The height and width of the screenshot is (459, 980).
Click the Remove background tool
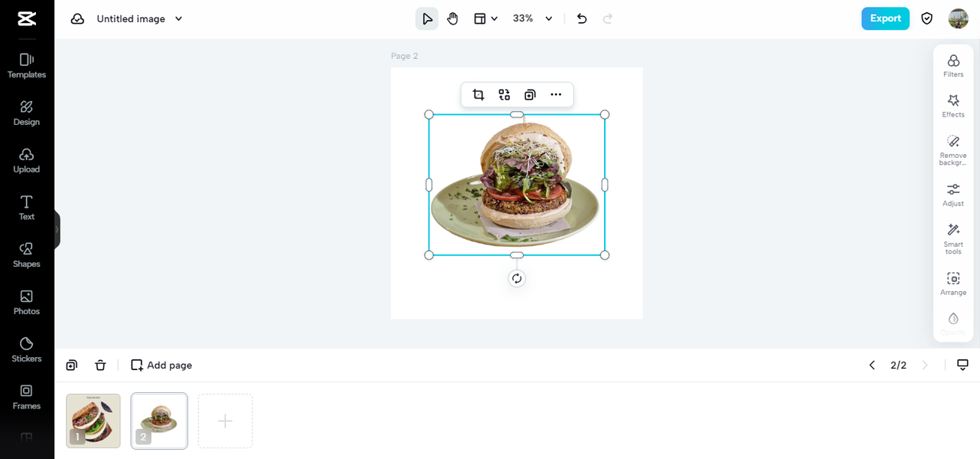[953, 150]
